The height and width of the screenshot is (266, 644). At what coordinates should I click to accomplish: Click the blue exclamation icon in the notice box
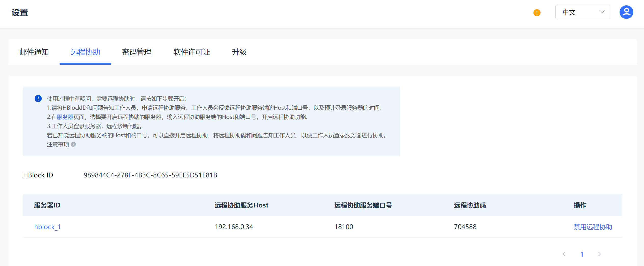[x=38, y=99]
